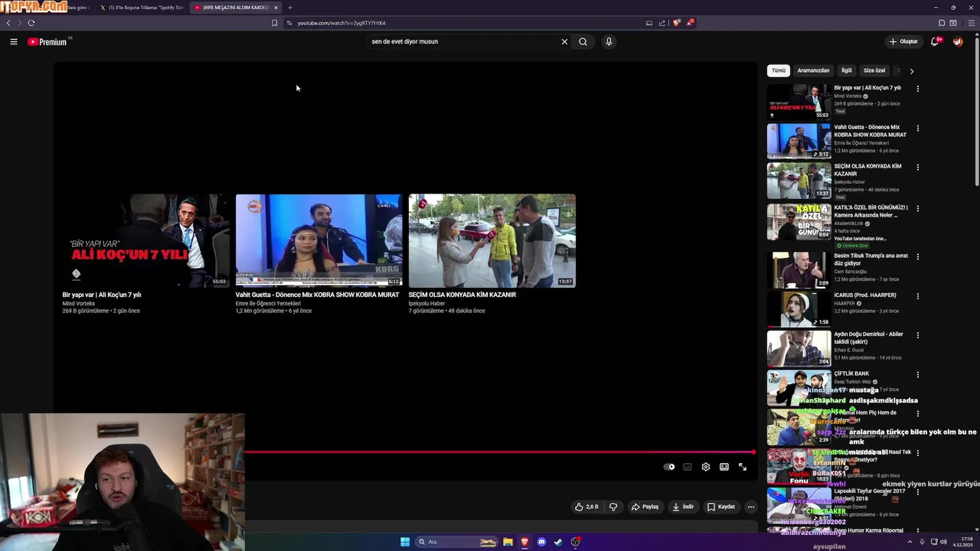Open more actions three-dot menu below video
The height and width of the screenshot is (551, 980).
tap(751, 507)
